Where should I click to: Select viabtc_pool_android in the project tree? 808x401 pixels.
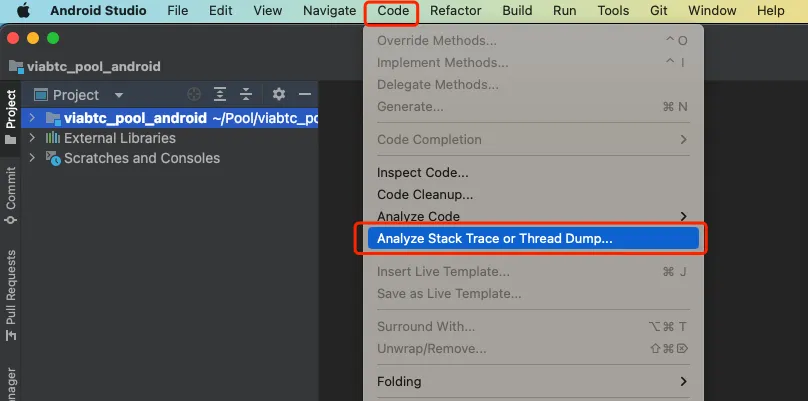(x=170, y=119)
